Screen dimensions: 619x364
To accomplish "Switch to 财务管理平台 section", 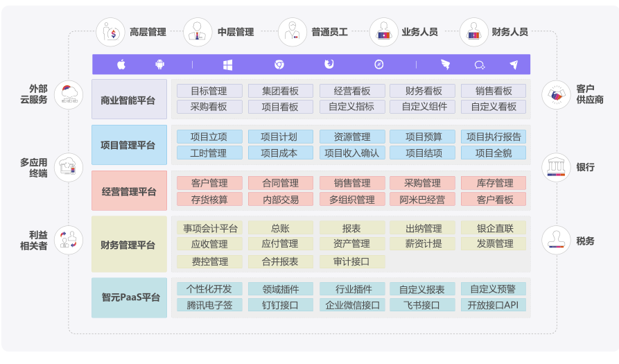I will pos(129,244).
